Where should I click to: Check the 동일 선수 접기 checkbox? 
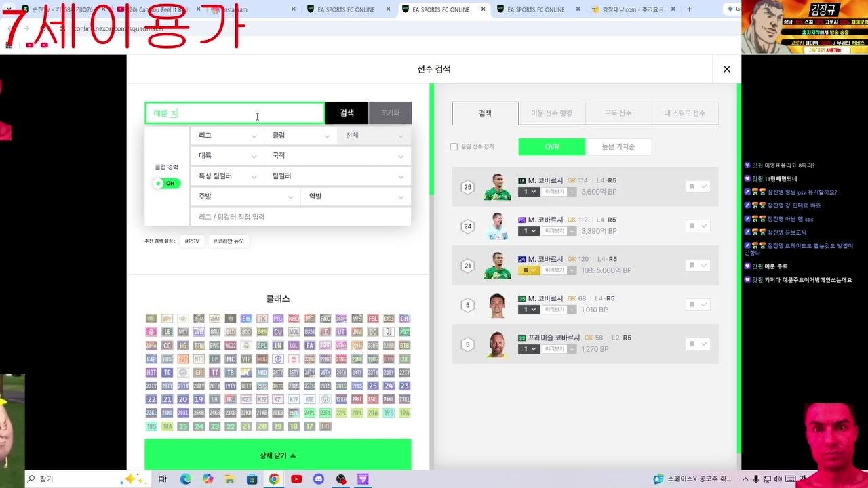(454, 147)
